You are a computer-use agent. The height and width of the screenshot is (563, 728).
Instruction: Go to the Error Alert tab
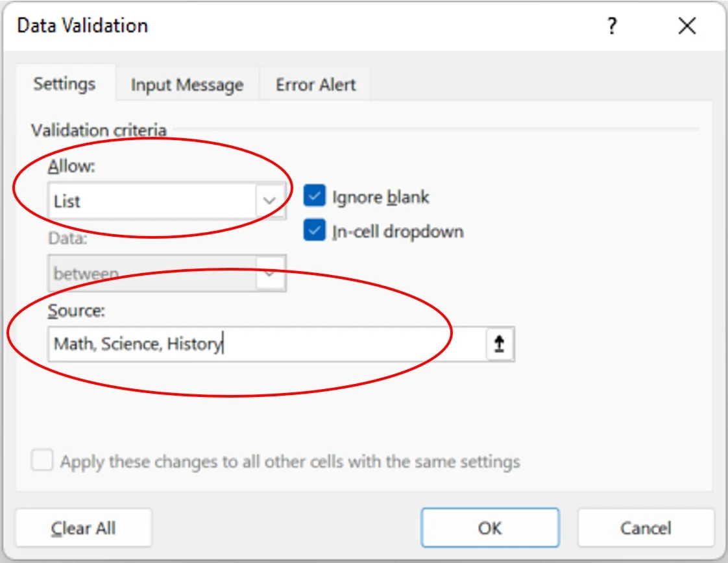pyautogui.click(x=315, y=85)
